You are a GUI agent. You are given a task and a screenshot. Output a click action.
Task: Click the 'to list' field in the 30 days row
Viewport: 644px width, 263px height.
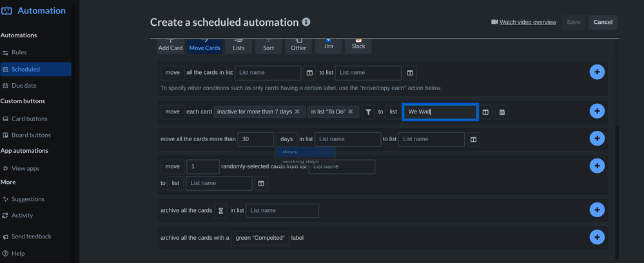(x=431, y=139)
